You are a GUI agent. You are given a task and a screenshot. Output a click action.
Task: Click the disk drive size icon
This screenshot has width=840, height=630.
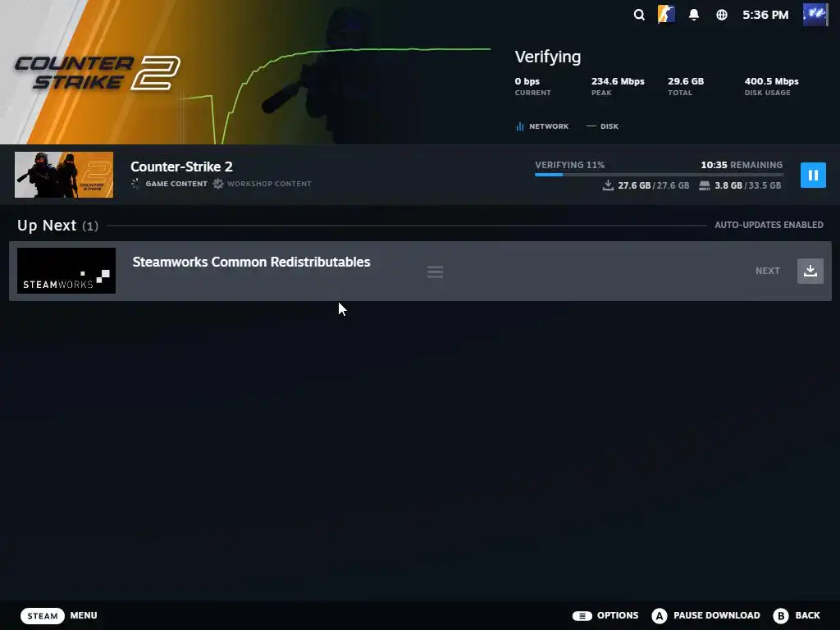pos(705,185)
